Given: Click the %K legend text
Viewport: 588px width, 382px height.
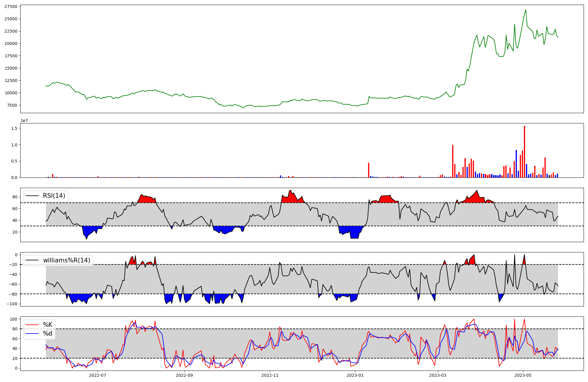Looking at the screenshot, I should (x=48, y=325).
